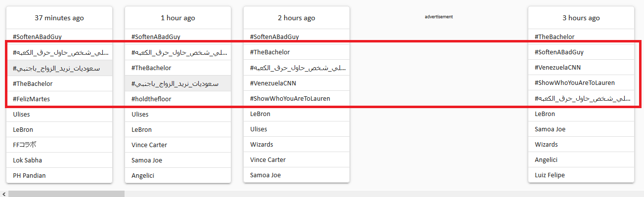
Task: Click the horizontal scrollbar thumb
Action: coord(66,194)
